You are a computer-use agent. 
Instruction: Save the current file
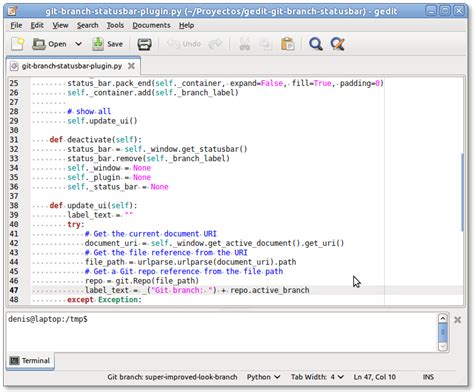(108, 44)
